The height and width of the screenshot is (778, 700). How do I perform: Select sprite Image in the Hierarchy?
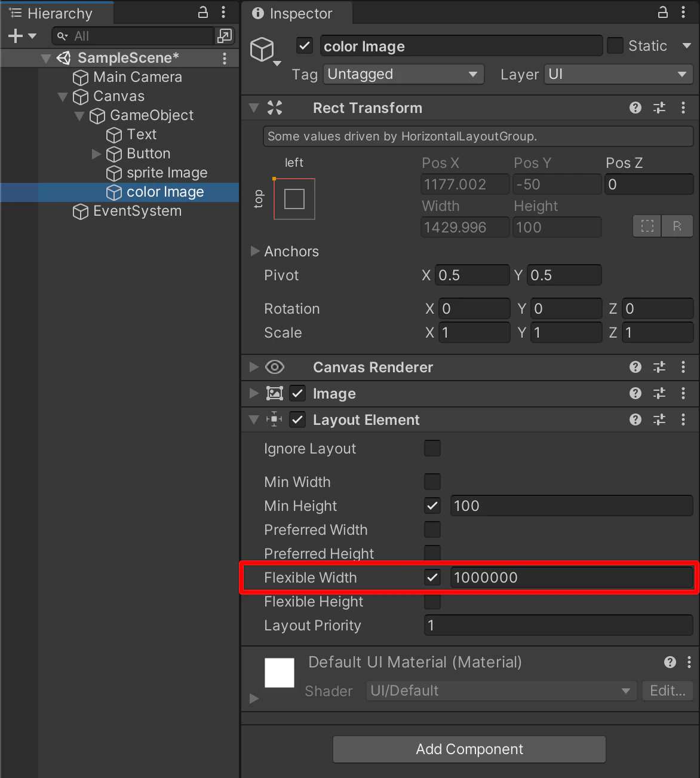coord(167,173)
